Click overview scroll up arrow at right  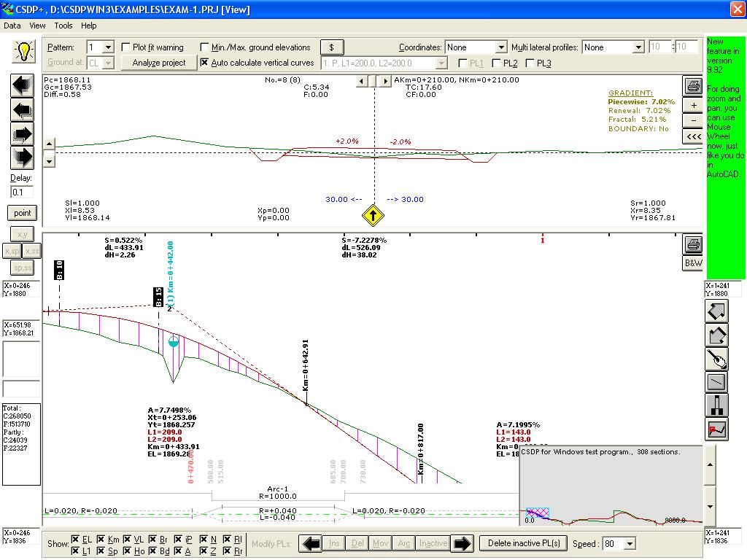coord(710,465)
